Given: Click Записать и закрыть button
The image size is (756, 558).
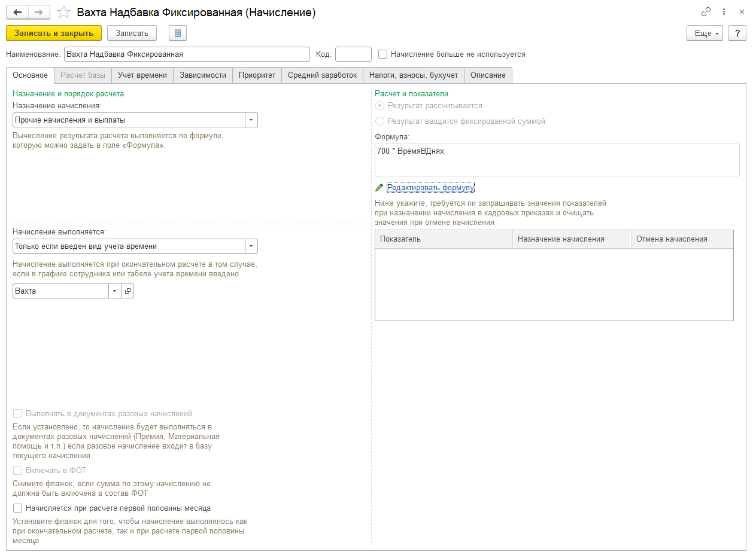Looking at the screenshot, I should pyautogui.click(x=54, y=33).
